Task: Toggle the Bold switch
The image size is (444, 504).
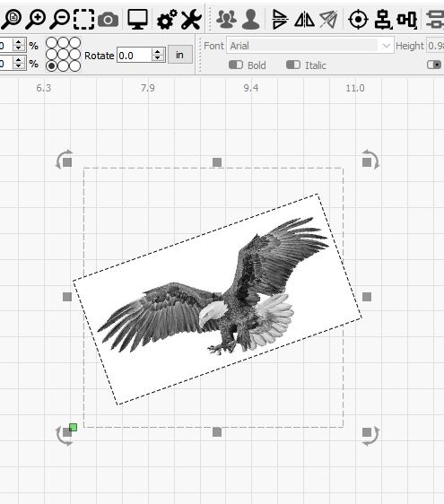Action: pos(236,65)
